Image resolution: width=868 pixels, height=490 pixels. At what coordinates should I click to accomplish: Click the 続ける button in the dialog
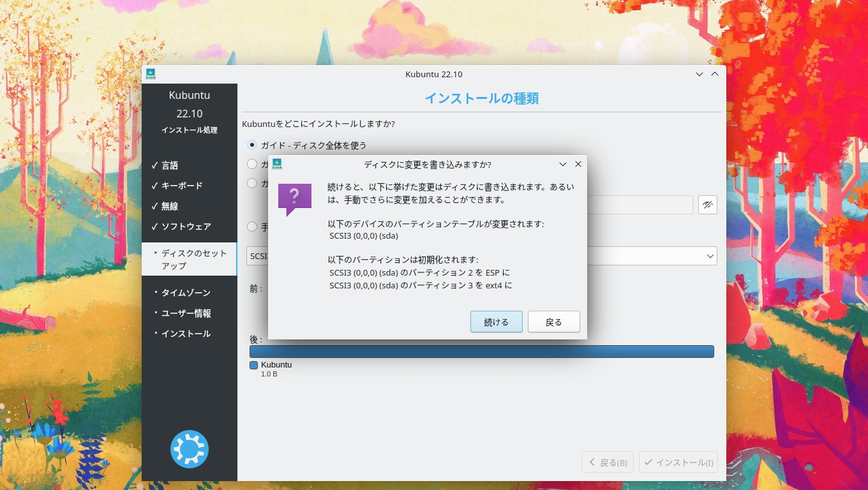[497, 322]
